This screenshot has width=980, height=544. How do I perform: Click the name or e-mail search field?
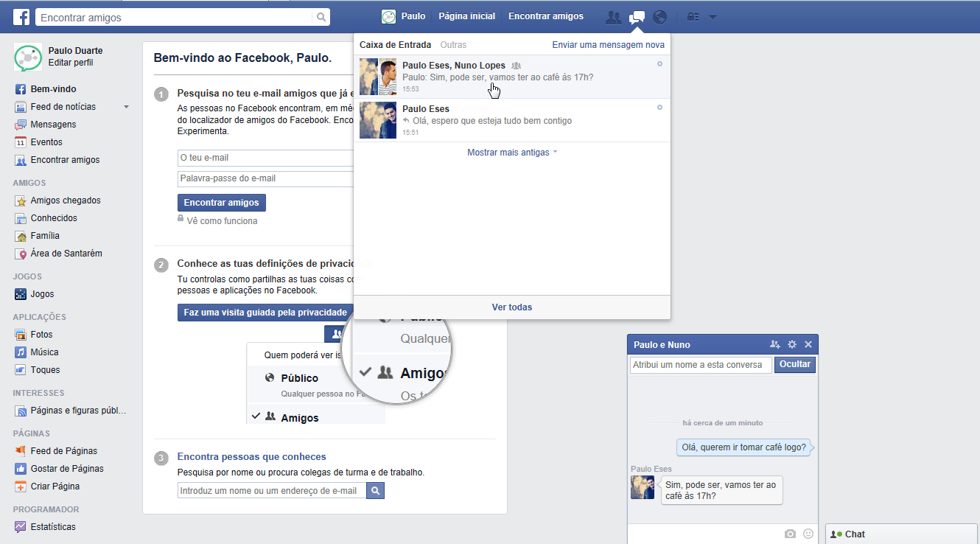[272, 491]
